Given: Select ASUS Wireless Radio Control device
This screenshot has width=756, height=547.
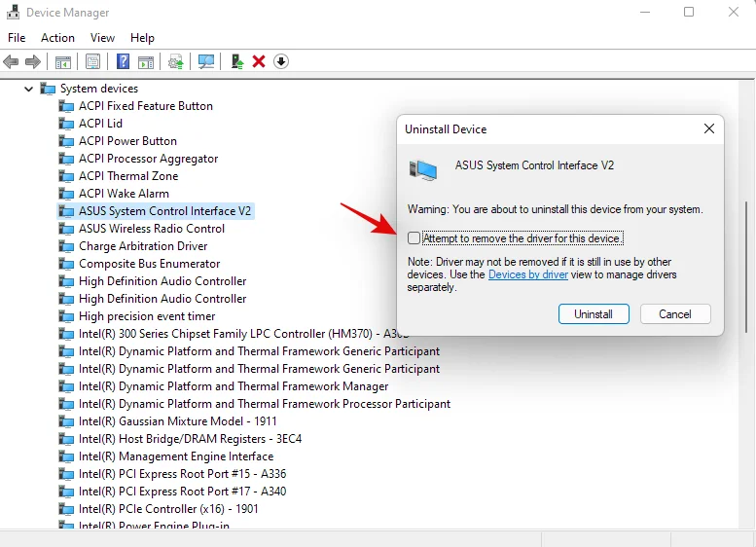Looking at the screenshot, I should (151, 229).
